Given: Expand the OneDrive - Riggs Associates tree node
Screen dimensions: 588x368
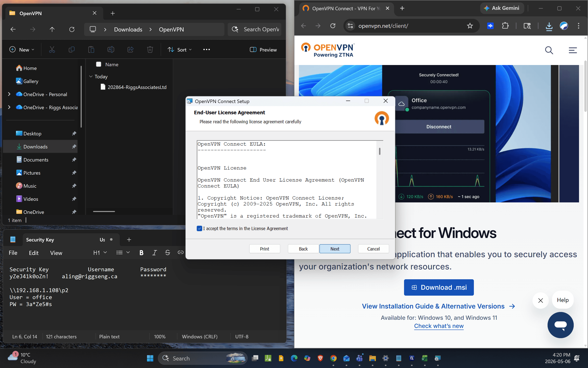Looking at the screenshot, I should [9, 107].
